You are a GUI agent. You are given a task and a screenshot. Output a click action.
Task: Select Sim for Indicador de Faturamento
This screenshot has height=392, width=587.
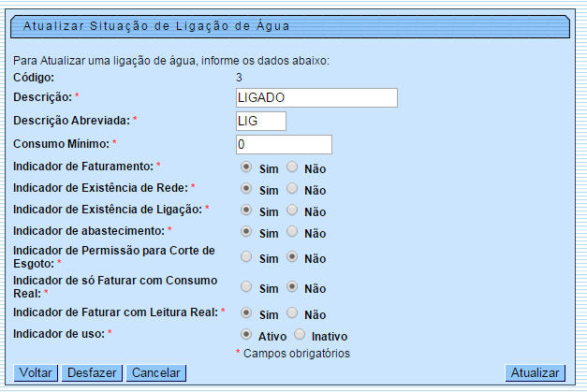pyautogui.click(x=246, y=167)
